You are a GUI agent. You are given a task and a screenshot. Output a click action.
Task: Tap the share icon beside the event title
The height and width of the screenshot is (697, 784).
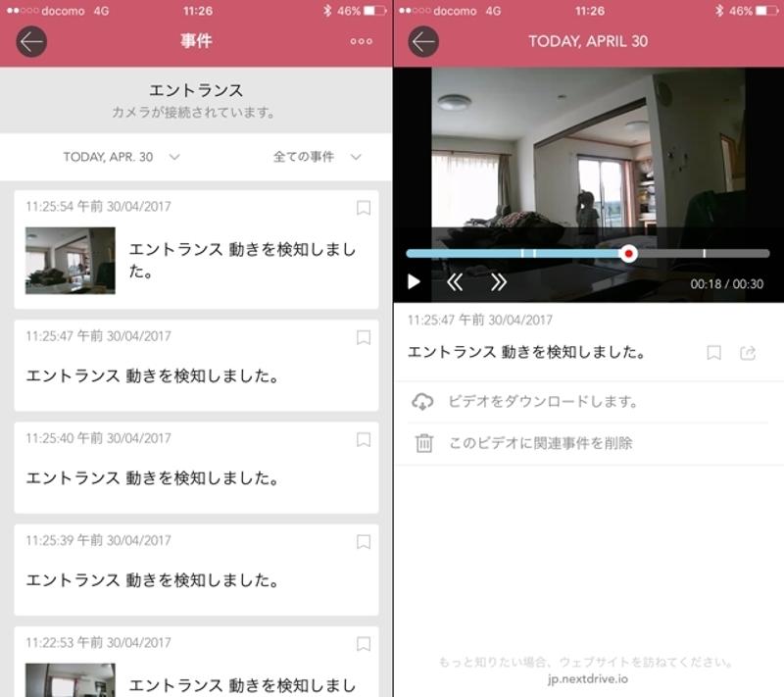(x=748, y=353)
